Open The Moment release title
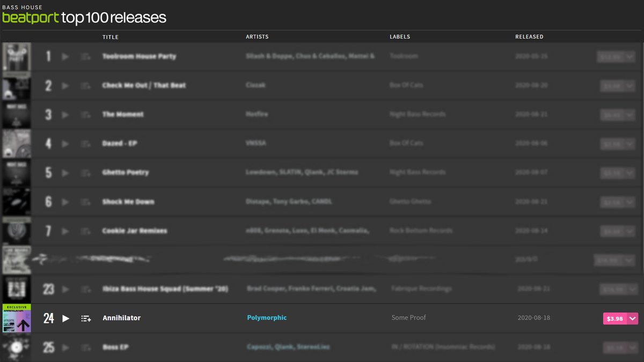 123,114
